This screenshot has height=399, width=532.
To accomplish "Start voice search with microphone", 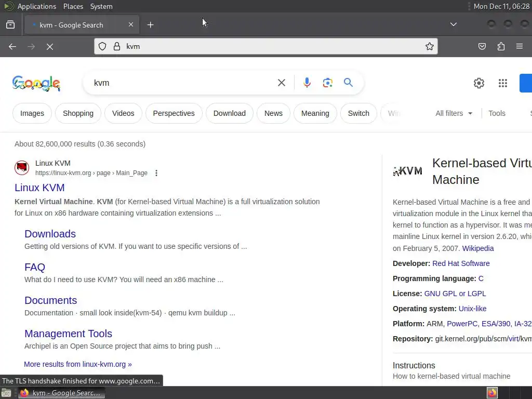I will (x=307, y=83).
